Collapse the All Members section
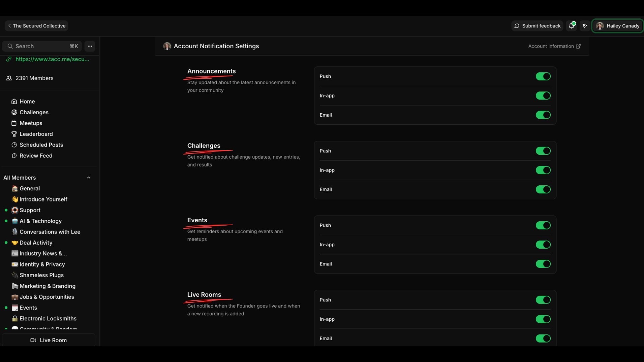Viewport: 644px width, 362px height. click(x=89, y=178)
